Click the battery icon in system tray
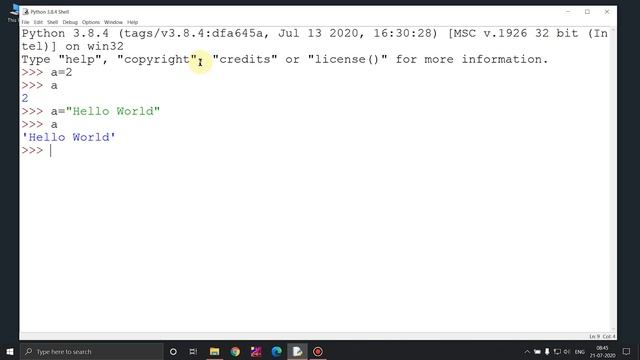Screen dimensions: 640x360 (537, 351)
